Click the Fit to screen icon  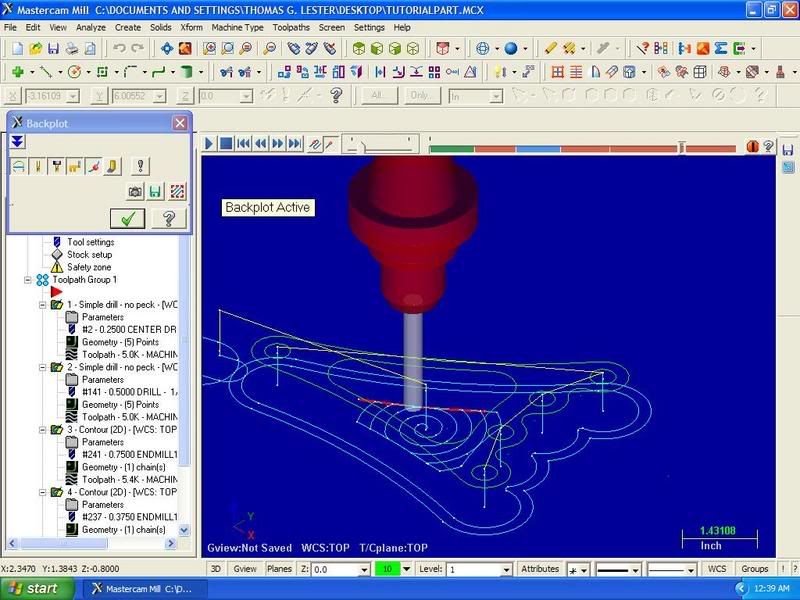pyautogui.click(x=167, y=48)
